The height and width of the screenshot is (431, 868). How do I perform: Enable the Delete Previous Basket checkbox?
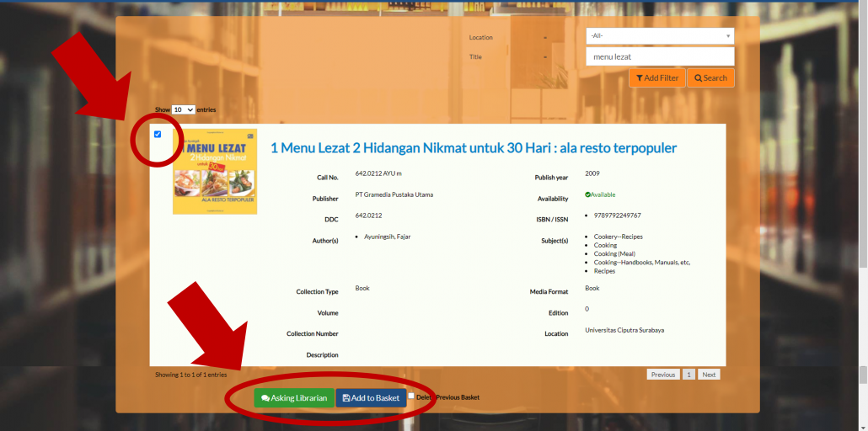(x=411, y=396)
